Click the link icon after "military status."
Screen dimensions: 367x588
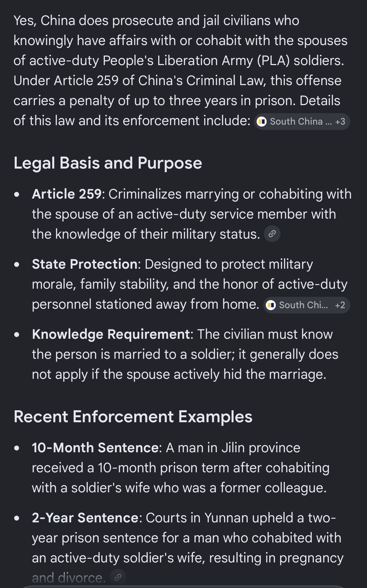[x=272, y=234]
